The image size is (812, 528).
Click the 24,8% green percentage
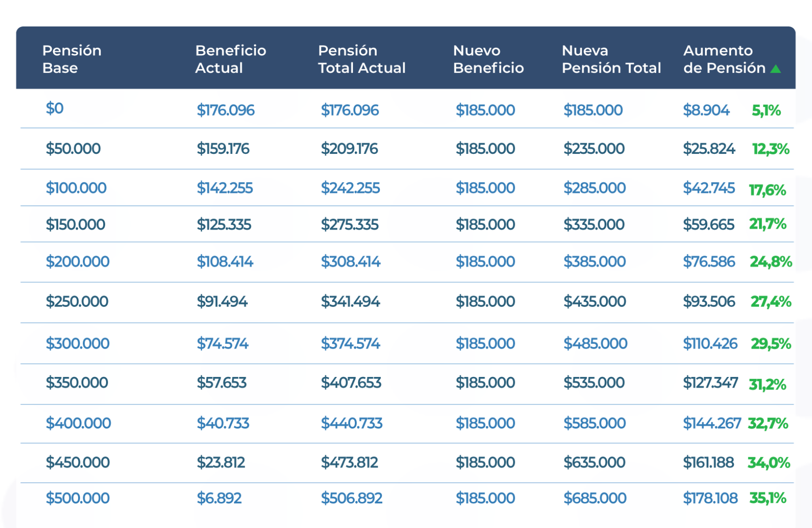pos(770,262)
